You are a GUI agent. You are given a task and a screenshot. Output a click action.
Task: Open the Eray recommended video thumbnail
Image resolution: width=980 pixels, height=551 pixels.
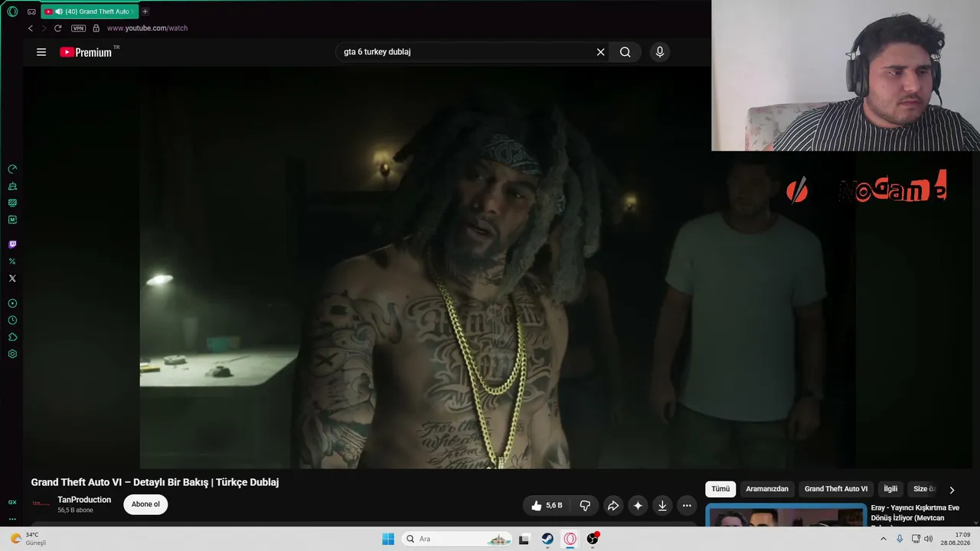click(x=786, y=515)
